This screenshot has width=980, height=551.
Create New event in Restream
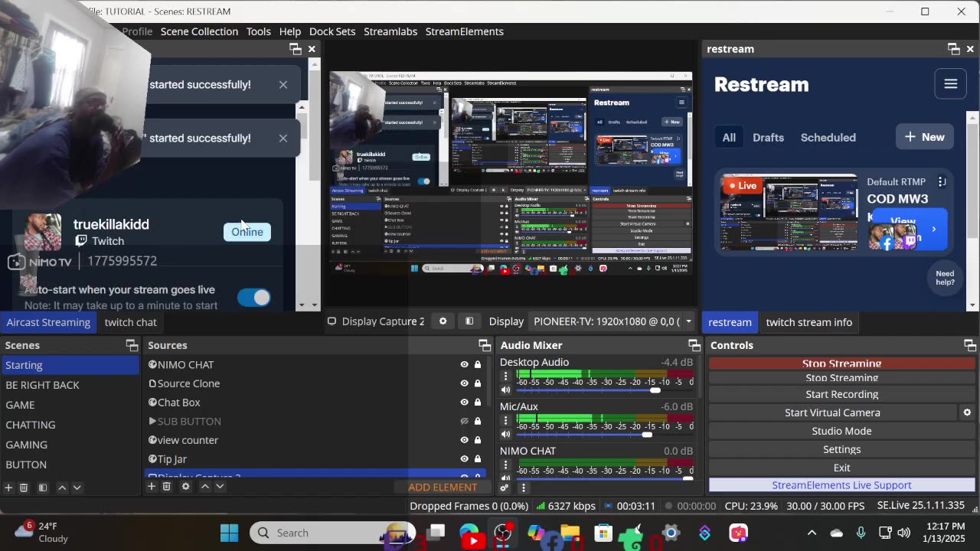[x=925, y=137]
